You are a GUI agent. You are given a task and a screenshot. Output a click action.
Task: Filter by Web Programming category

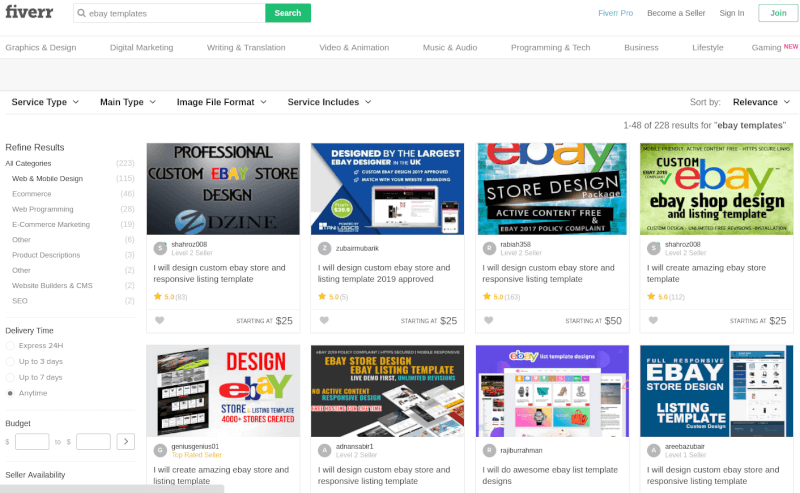(43, 209)
